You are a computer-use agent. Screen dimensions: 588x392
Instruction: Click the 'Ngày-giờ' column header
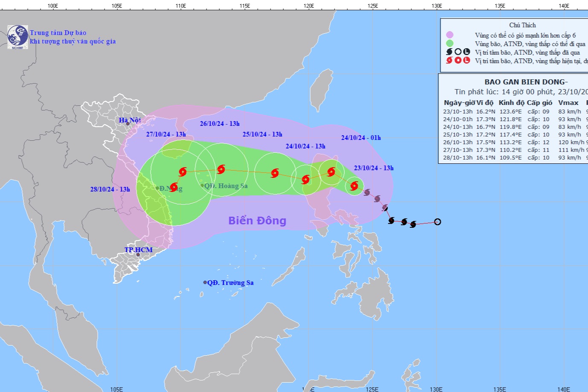coord(459,103)
